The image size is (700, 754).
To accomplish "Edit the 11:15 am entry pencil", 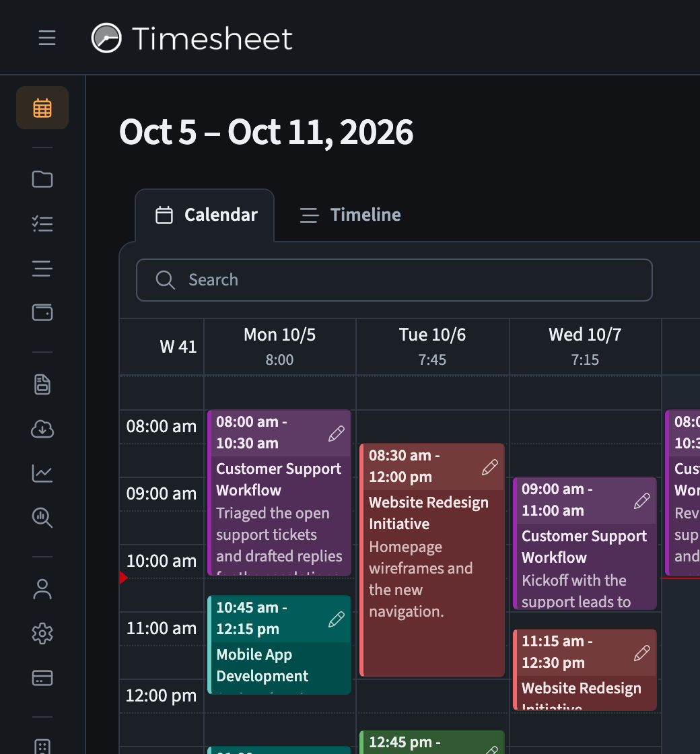I will (x=642, y=653).
